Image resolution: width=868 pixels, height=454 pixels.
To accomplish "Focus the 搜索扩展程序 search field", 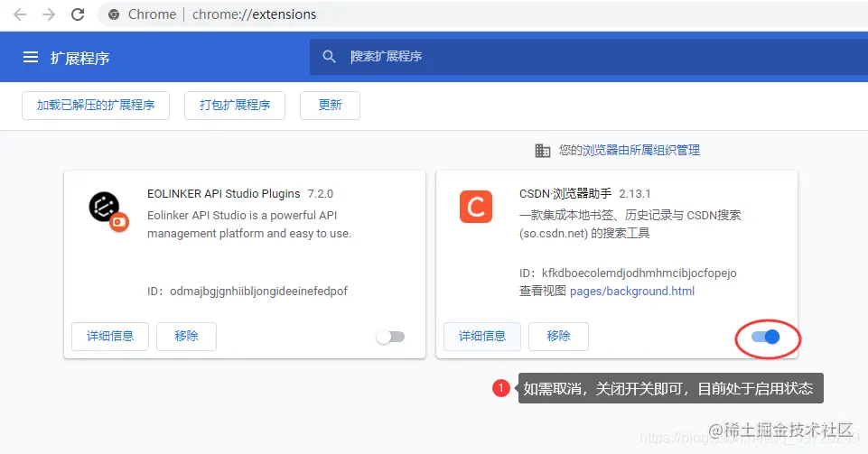I will pyautogui.click(x=587, y=56).
